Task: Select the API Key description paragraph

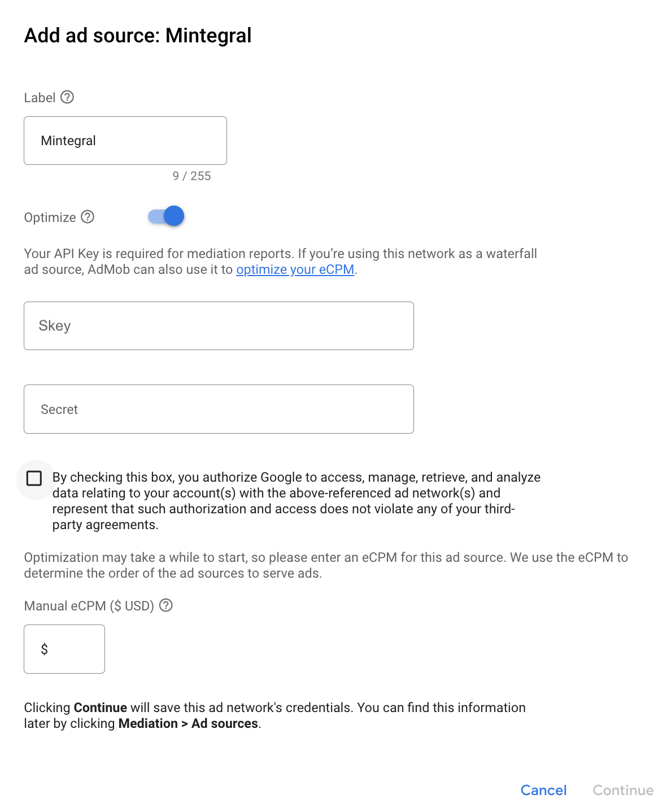Action: (281, 261)
